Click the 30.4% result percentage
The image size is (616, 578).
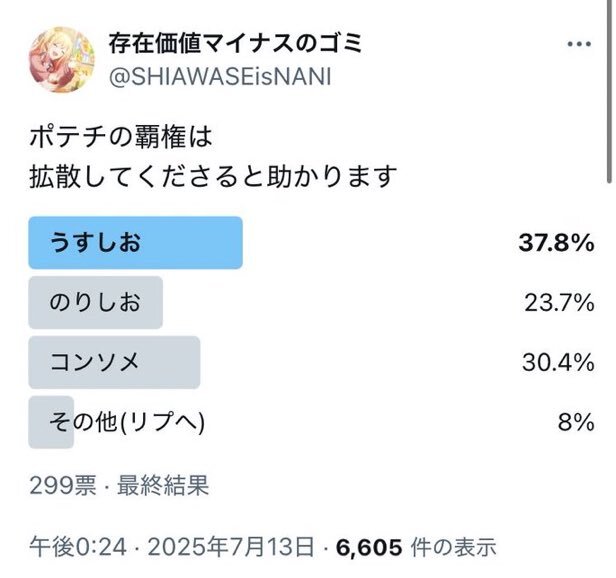(558, 362)
